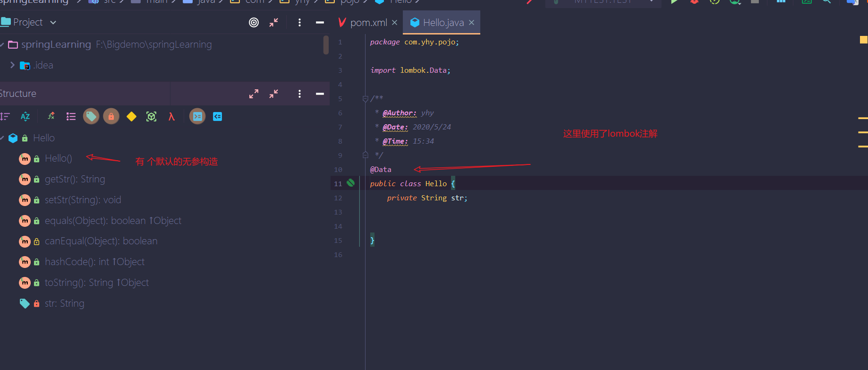Toggle show non-public lock button
Image resolution: width=868 pixels, height=370 pixels.
[111, 116]
